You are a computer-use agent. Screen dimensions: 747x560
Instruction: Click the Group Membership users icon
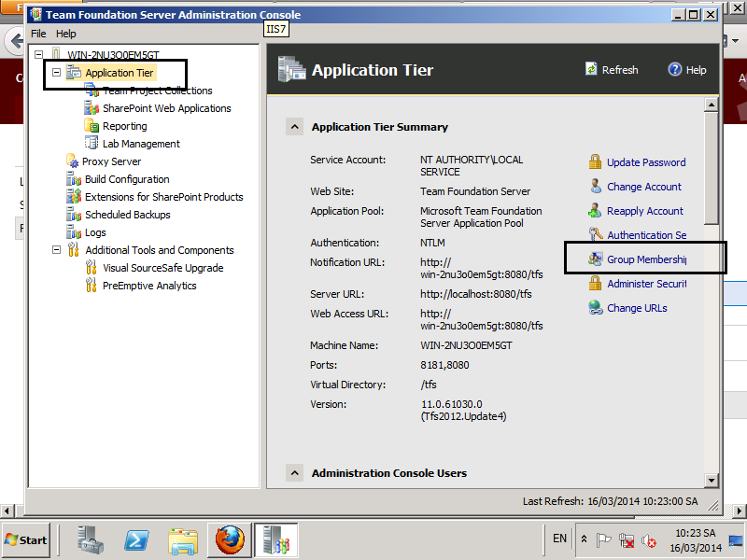coord(595,259)
